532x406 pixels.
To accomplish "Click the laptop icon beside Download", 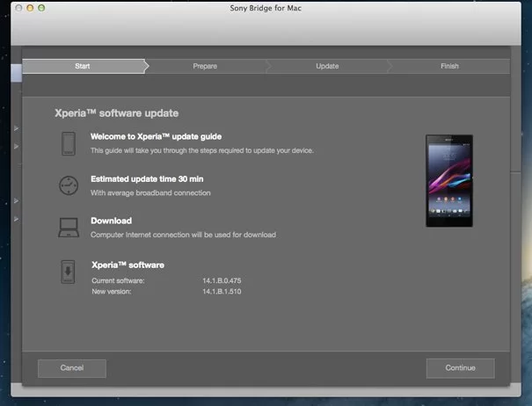I will click(x=69, y=228).
